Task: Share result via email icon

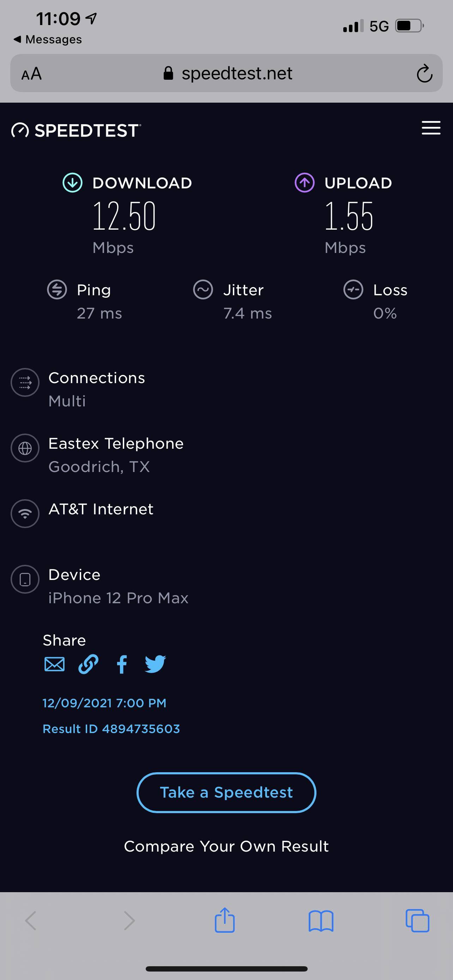Action: point(54,665)
